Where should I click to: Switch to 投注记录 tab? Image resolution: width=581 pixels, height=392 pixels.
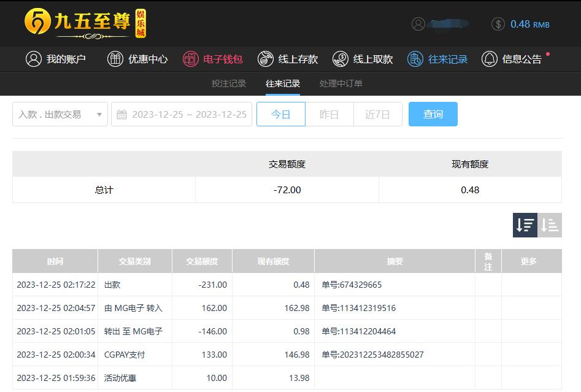pyautogui.click(x=229, y=83)
